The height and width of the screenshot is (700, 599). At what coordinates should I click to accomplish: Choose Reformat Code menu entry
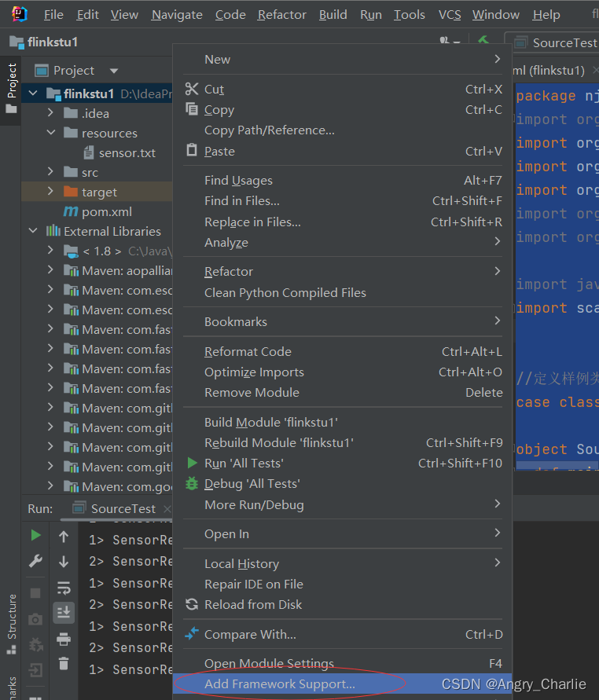[343, 351]
